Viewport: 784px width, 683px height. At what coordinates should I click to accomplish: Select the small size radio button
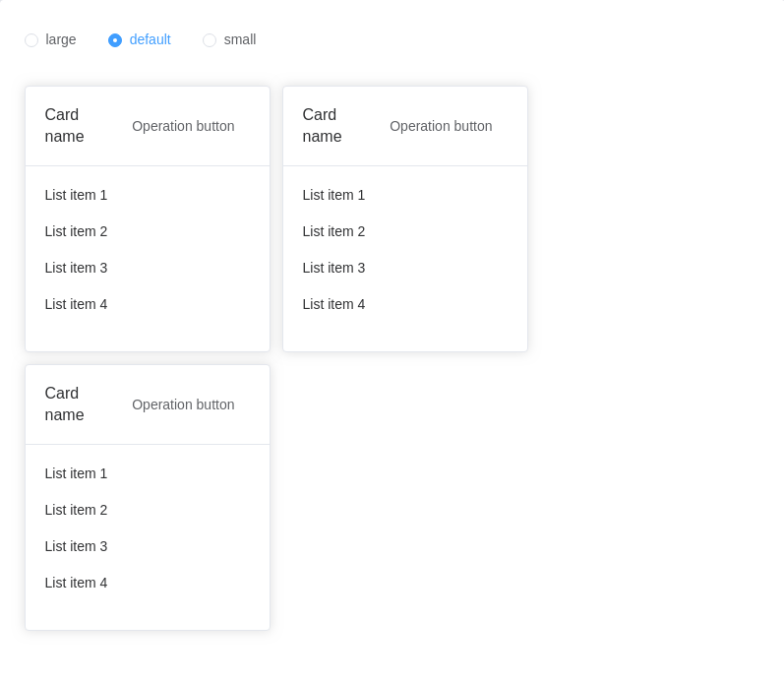click(210, 40)
